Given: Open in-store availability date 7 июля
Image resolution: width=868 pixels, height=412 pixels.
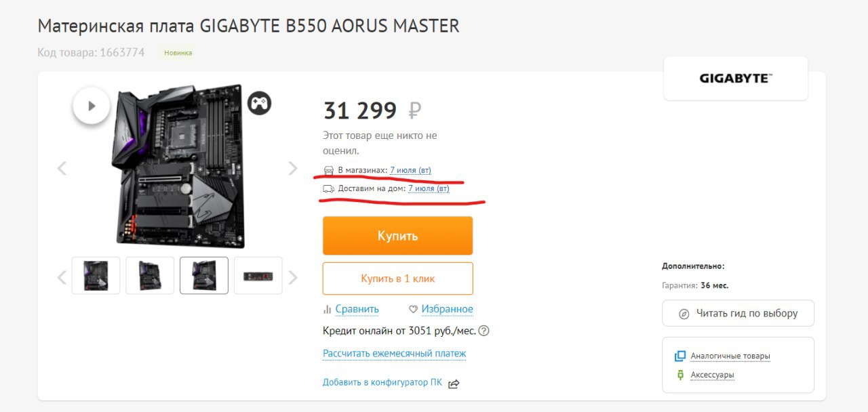Looking at the screenshot, I should pos(410,170).
